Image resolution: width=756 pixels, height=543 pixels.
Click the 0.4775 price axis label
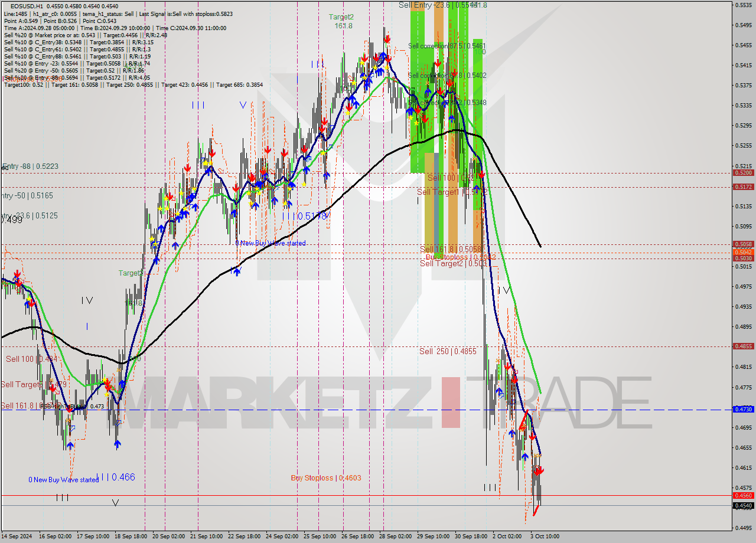click(743, 387)
